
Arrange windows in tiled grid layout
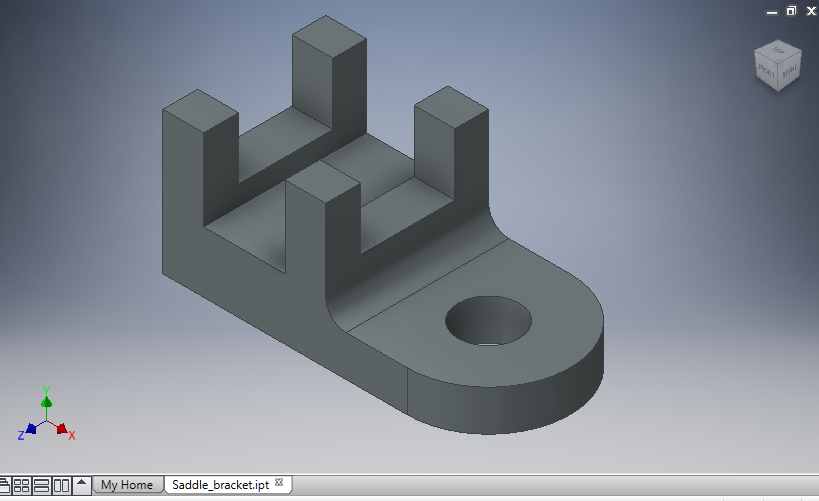coord(21,486)
